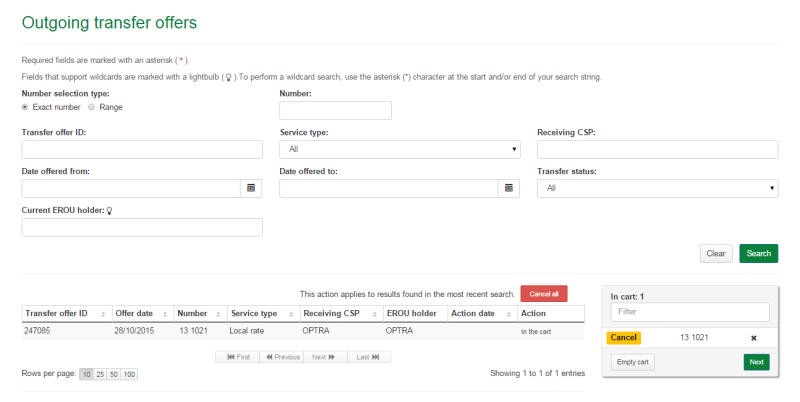Open the Service type dropdown

[399, 149]
